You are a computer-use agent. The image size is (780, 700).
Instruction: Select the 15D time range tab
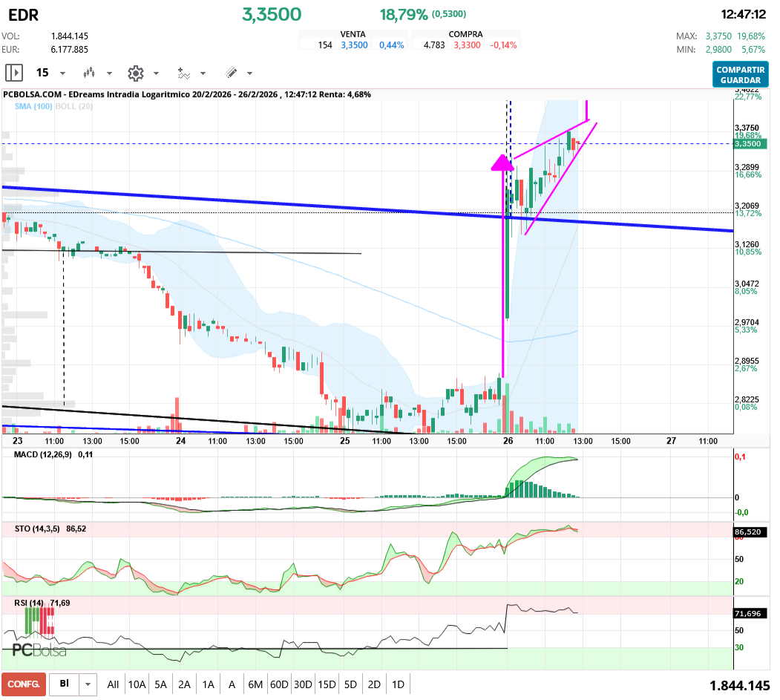coord(327,684)
